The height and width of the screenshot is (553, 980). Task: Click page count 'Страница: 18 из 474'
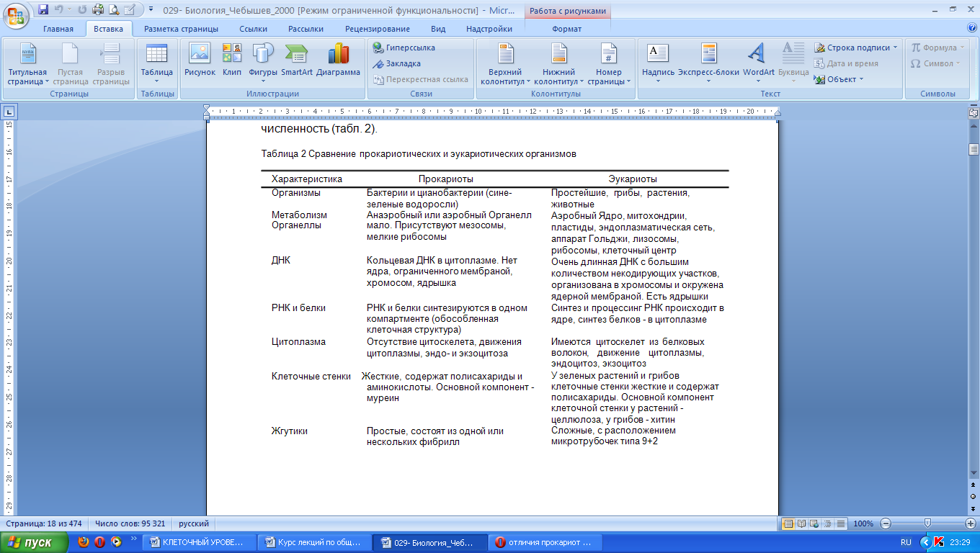coord(44,524)
